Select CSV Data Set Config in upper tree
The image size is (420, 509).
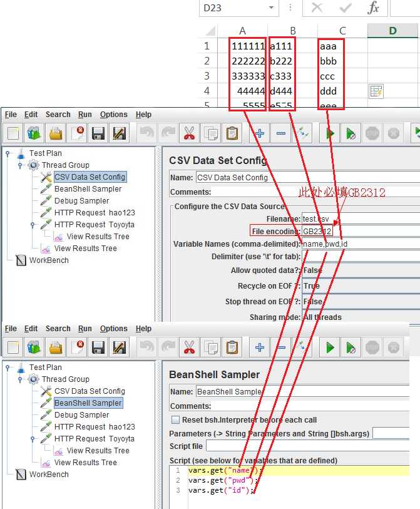[x=90, y=177]
